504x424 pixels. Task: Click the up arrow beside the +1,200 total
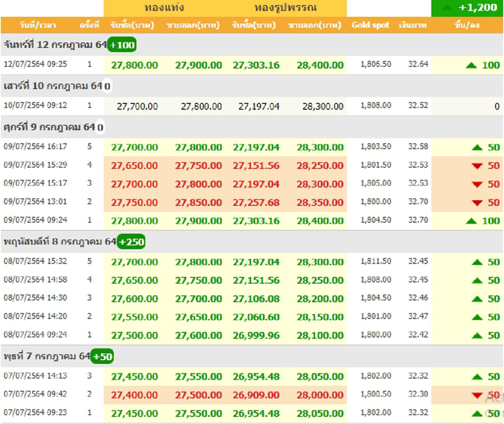(446, 8)
